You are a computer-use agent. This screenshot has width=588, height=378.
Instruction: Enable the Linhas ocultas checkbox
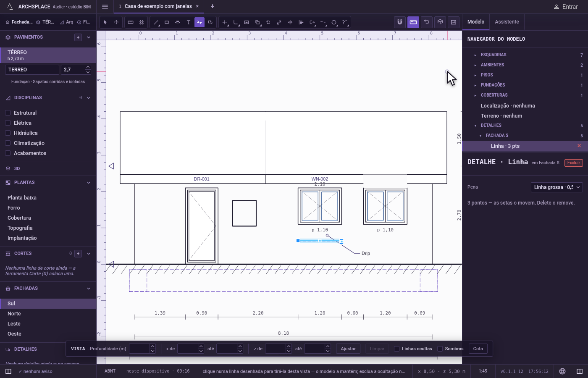(397, 349)
